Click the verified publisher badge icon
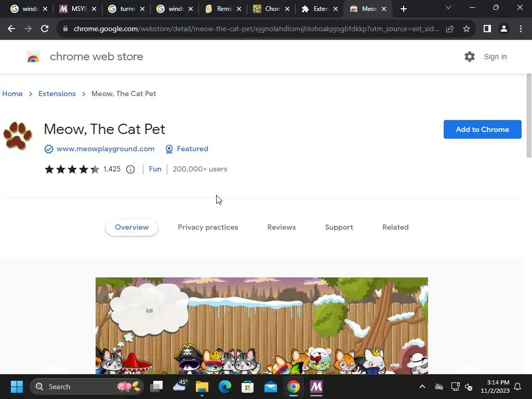Viewport: 532px width, 399px height. tap(48, 149)
